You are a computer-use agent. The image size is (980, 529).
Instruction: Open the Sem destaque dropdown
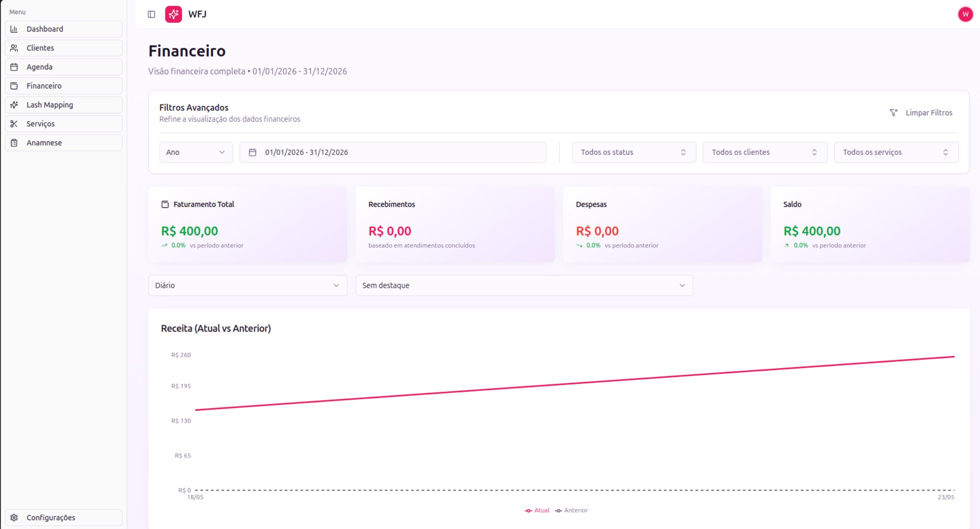pos(524,286)
